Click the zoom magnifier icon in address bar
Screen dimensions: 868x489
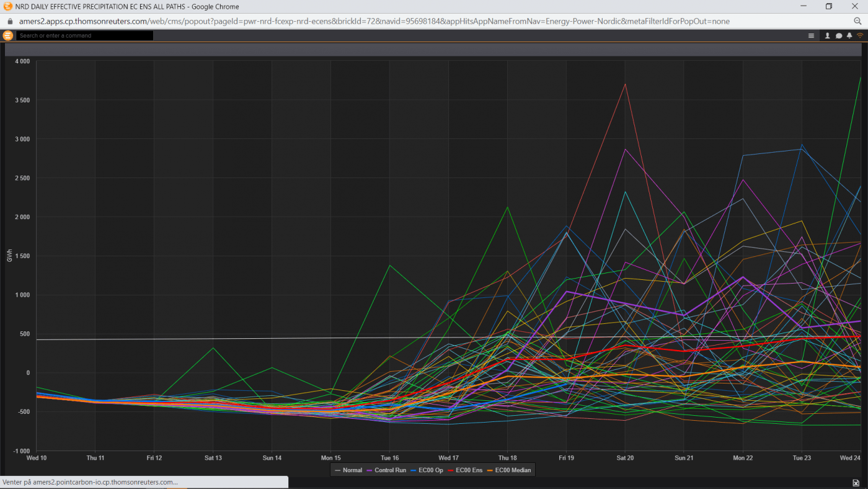pyautogui.click(x=858, y=21)
